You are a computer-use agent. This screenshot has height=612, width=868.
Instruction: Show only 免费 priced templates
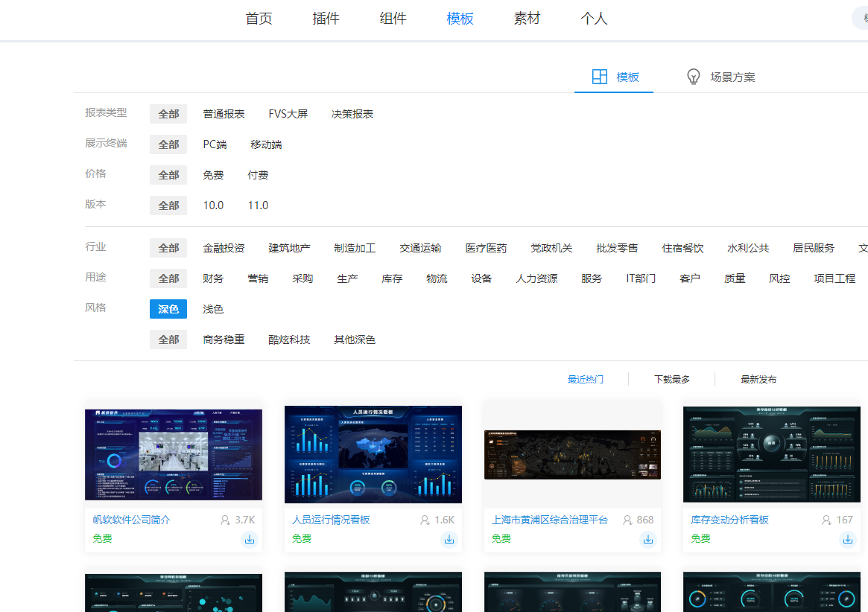click(213, 175)
